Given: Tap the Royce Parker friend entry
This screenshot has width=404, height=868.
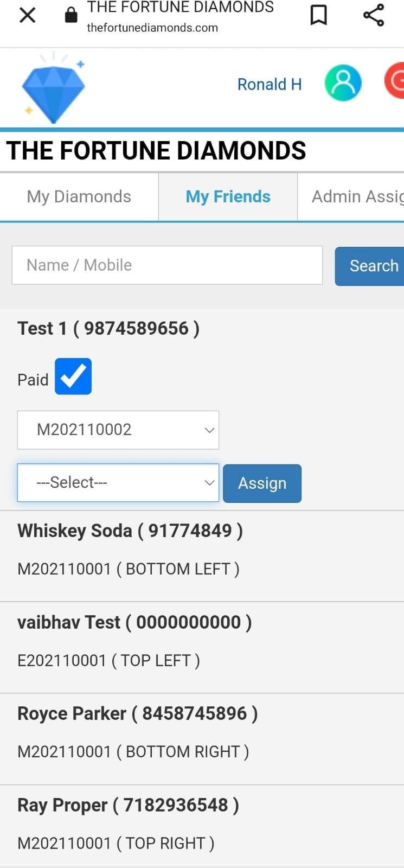Looking at the screenshot, I should click(202, 739).
